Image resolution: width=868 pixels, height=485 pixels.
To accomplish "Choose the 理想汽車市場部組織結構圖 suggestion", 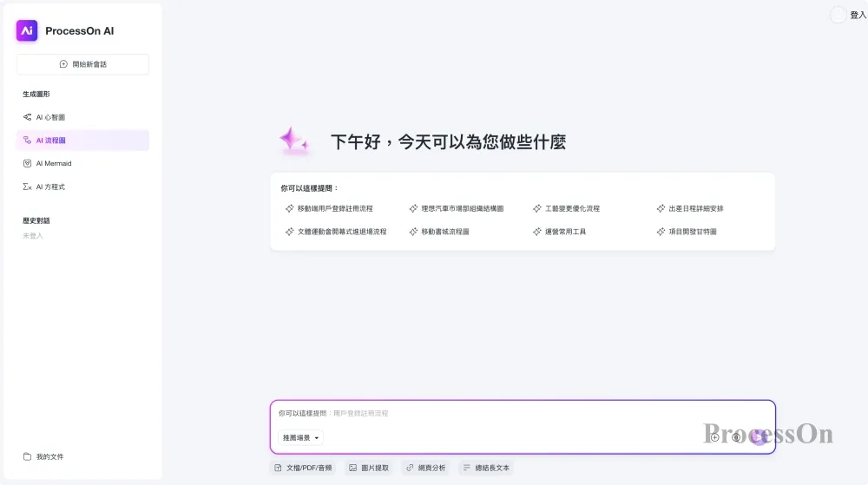I will click(x=457, y=208).
